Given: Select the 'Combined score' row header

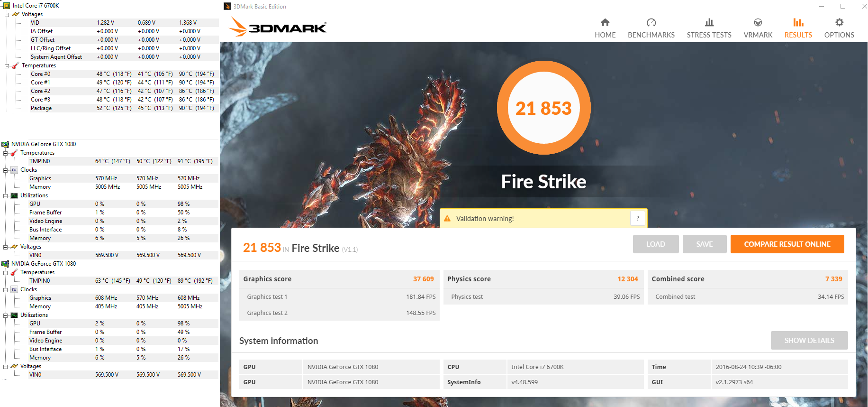Looking at the screenshot, I should point(748,279).
